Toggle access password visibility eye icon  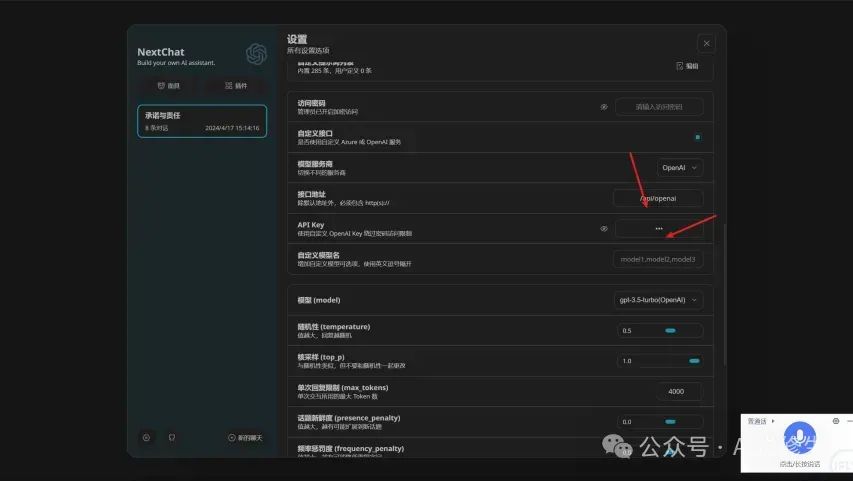pyautogui.click(x=604, y=107)
